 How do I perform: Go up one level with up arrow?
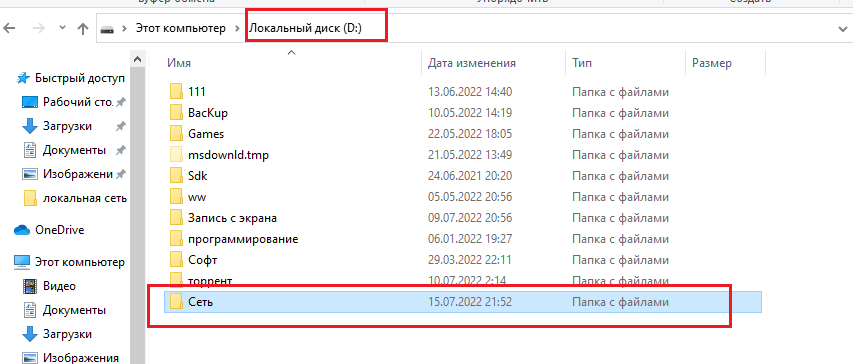pyautogui.click(x=83, y=29)
